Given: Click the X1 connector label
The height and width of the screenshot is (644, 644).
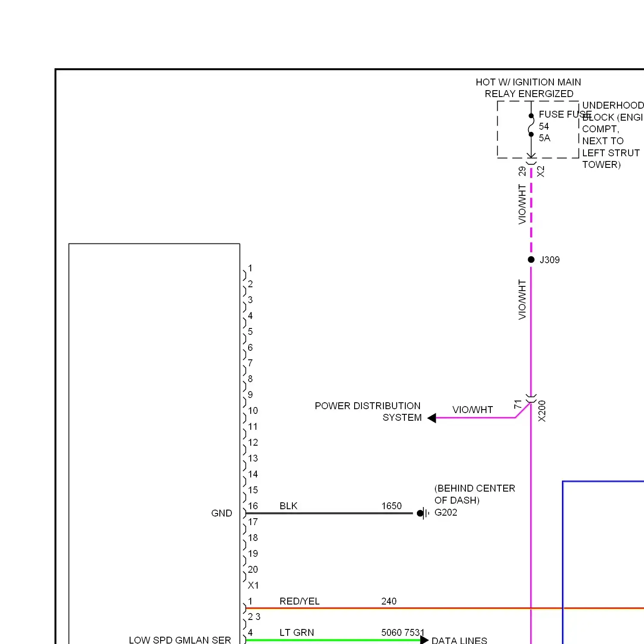Looking at the screenshot, I should pyautogui.click(x=253, y=585).
